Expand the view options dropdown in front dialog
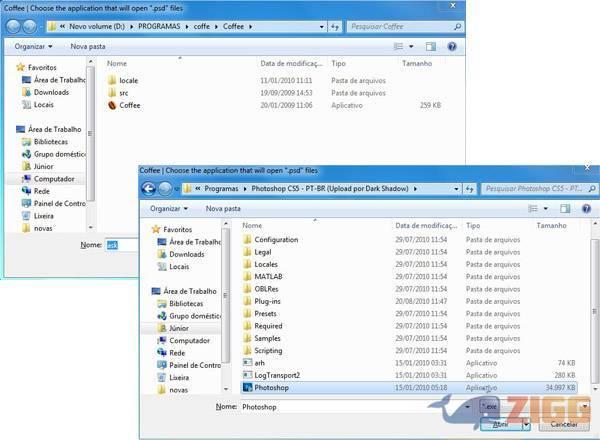 pyautogui.click(x=545, y=209)
